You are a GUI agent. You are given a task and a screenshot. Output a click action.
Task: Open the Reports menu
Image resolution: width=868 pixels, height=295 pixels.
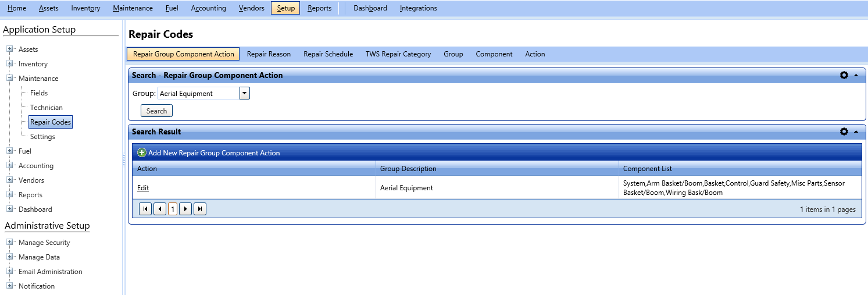pos(320,8)
